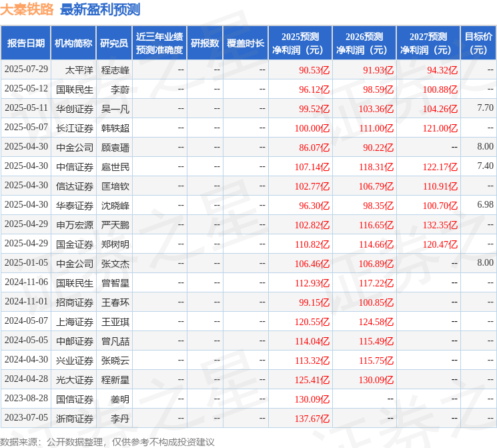Click the 大秦铁路 title text

(x=27, y=9)
